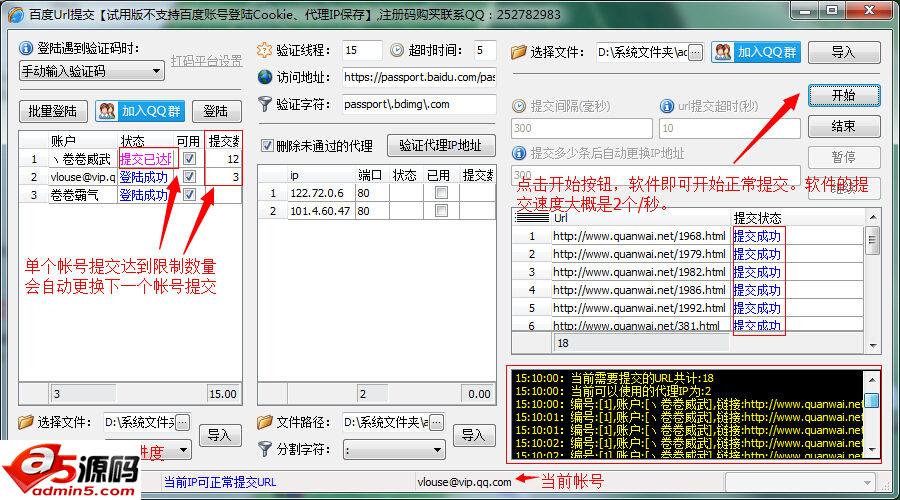The width and height of the screenshot is (900, 500).
Task: Click status bar text 当前IP可正常提交URL
Action: tap(220, 482)
